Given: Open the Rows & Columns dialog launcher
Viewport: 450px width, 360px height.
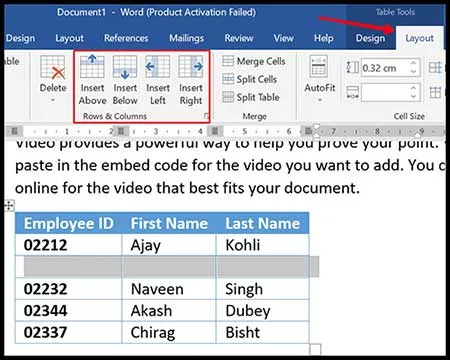Looking at the screenshot, I should pyautogui.click(x=206, y=116).
